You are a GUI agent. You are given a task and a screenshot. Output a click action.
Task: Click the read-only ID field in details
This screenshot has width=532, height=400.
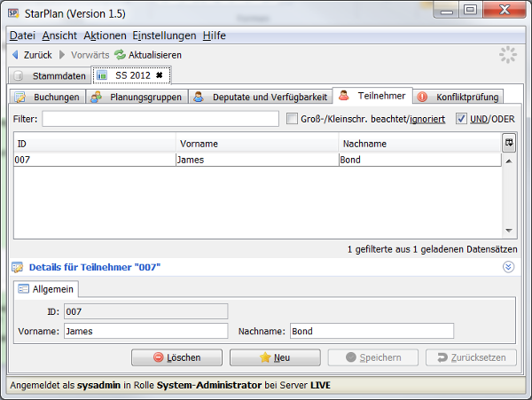click(146, 311)
